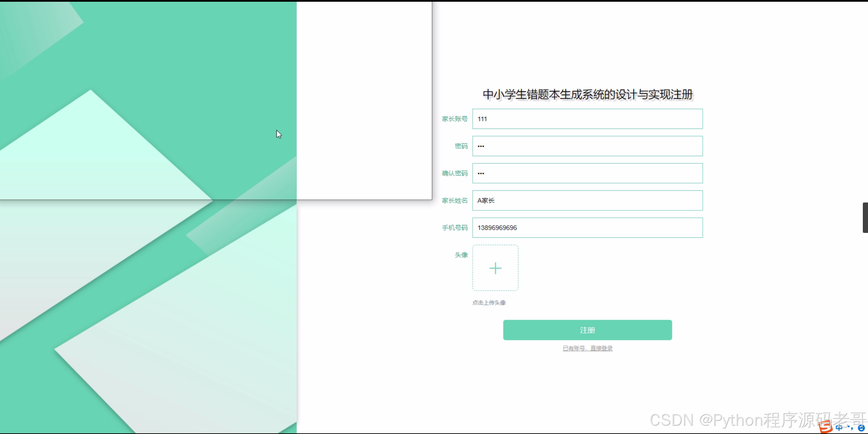Click into the 确认密码 confirm password field
868x434 pixels.
click(587, 173)
